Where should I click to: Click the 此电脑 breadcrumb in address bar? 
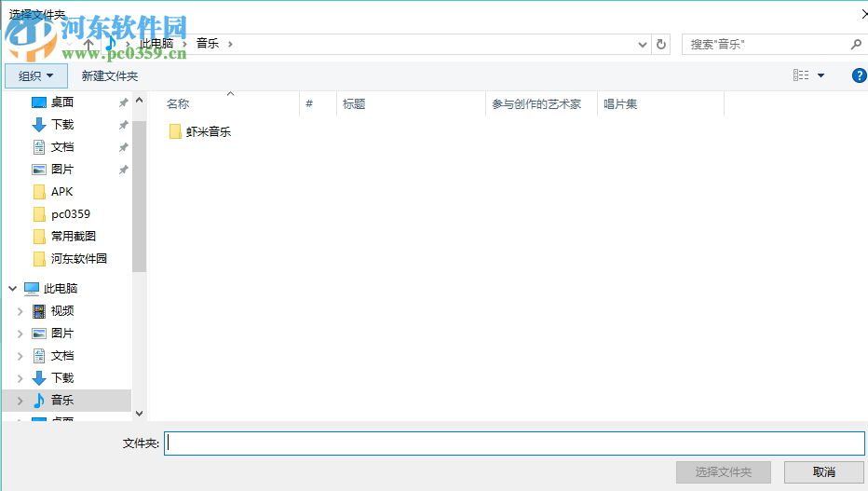coord(156,43)
